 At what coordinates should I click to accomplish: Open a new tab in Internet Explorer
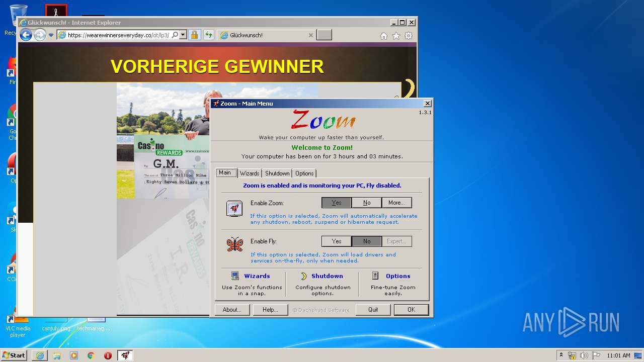[325, 35]
